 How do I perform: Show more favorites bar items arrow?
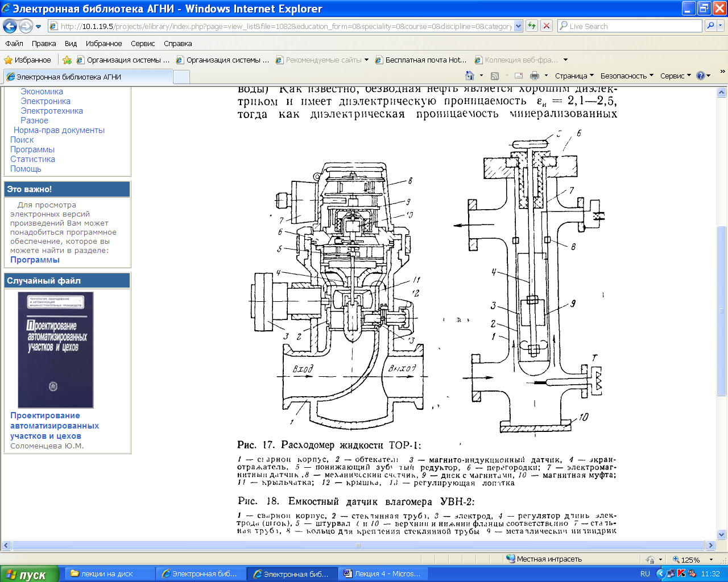tap(722, 72)
